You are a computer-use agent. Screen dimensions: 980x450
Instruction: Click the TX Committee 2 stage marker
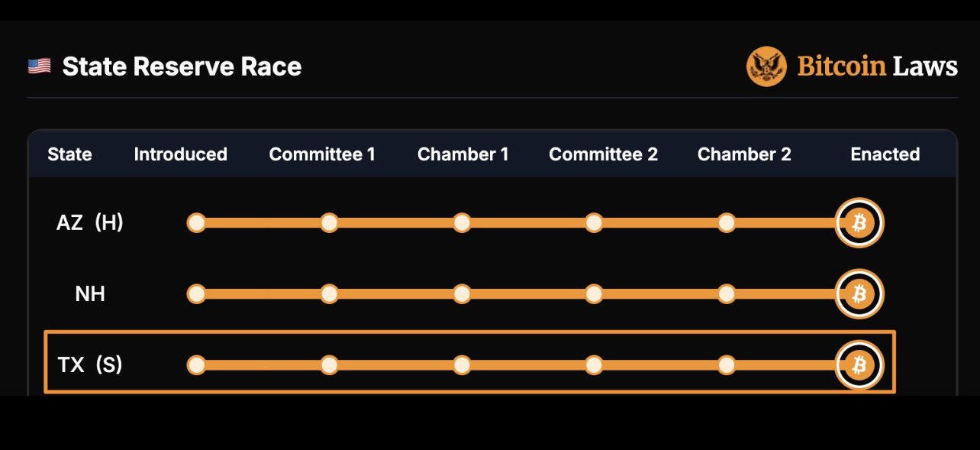pos(594,365)
